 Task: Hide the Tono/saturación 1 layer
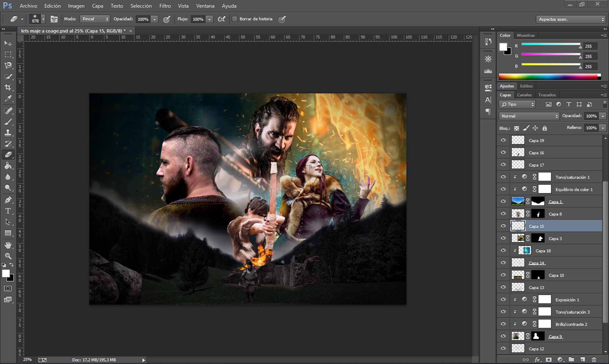(x=503, y=177)
